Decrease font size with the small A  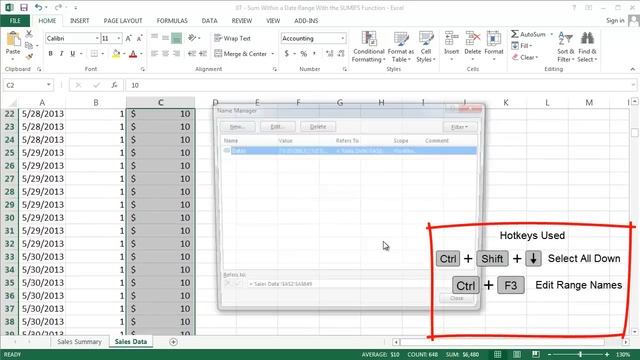[139, 38]
